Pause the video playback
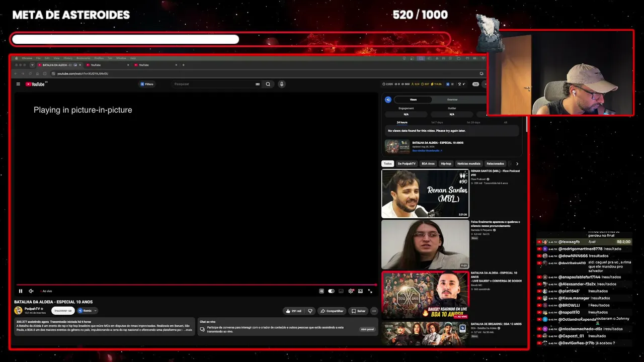Viewport: 644px width, 362px height. 21,291
